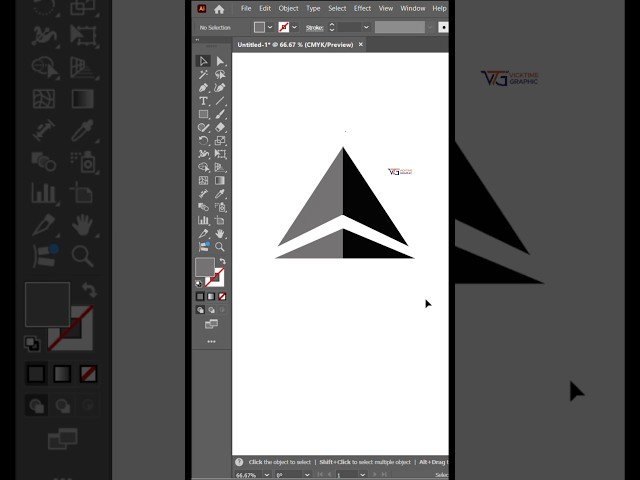Viewport: 640px width, 480px height.
Task: Reset default fill and stroke
Action: 199,284
